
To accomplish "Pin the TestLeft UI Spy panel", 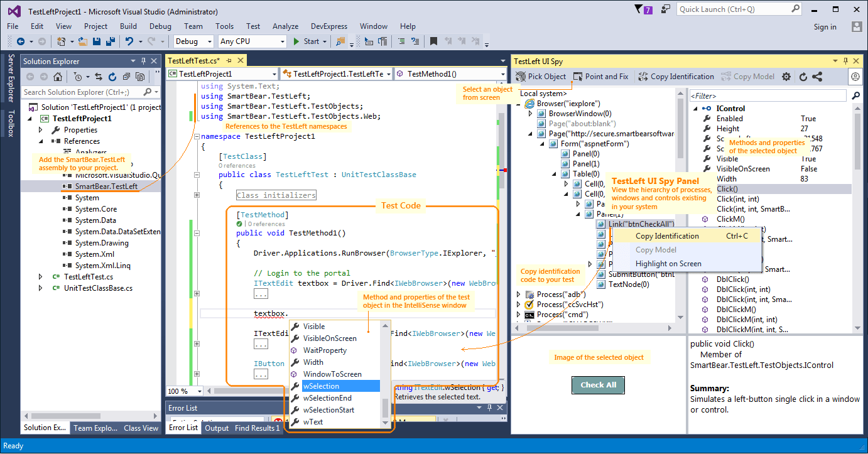I will [845, 61].
